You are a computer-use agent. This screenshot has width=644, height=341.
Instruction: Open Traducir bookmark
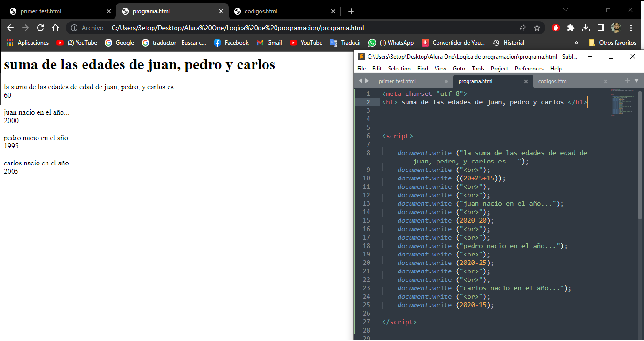click(x=345, y=43)
